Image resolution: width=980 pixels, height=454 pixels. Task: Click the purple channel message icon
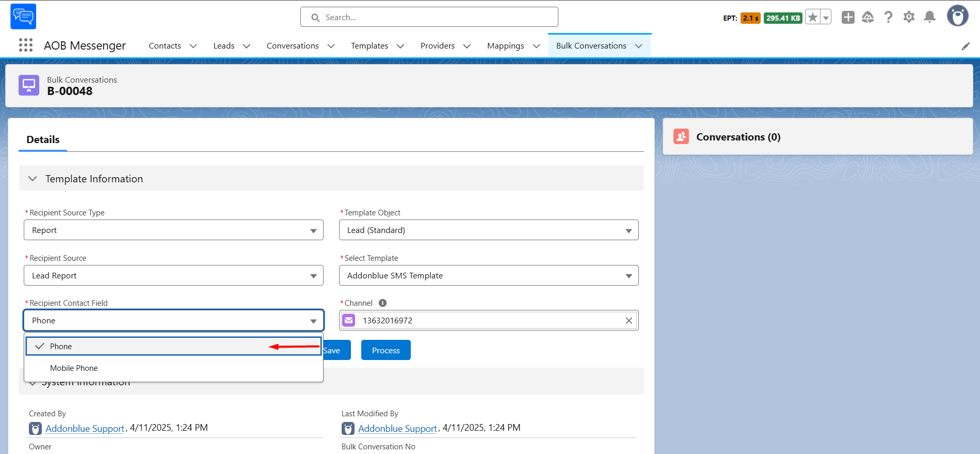(349, 320)
